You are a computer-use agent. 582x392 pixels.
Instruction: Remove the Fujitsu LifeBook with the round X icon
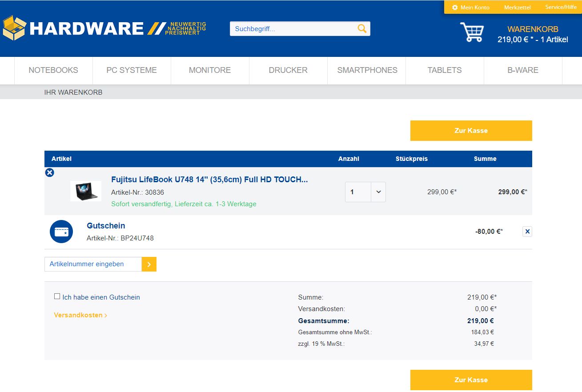pos(50,172)
